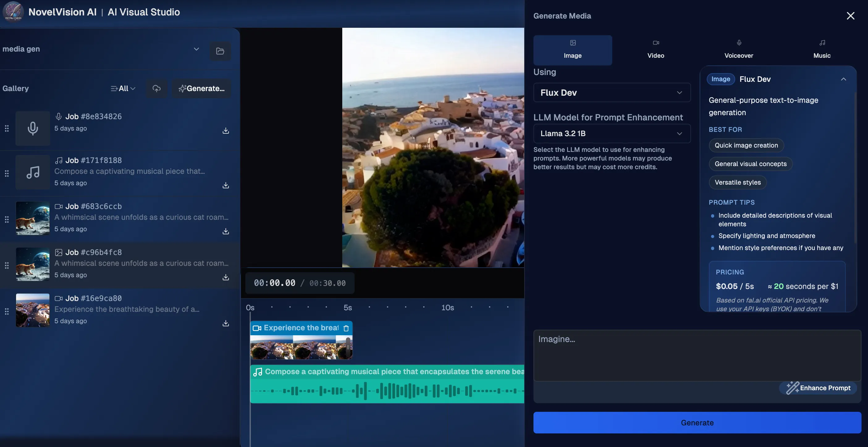This screenshot has width=868, height=447.
Task: Open the All filter dropdown in Gallery
Action: (123, 88)
